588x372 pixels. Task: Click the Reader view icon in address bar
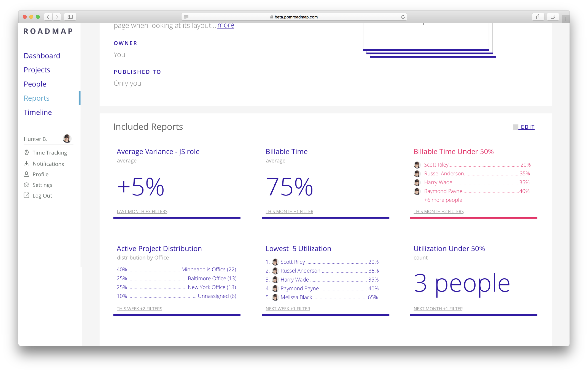click(186, 17)
